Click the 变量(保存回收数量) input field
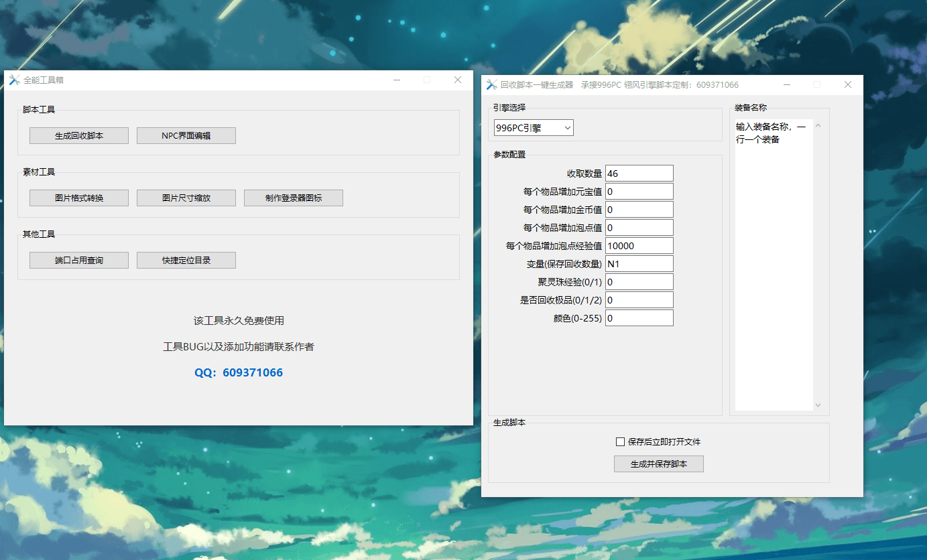Image resolution: width=927 pixels, height=560 pixels. point(639,264)
